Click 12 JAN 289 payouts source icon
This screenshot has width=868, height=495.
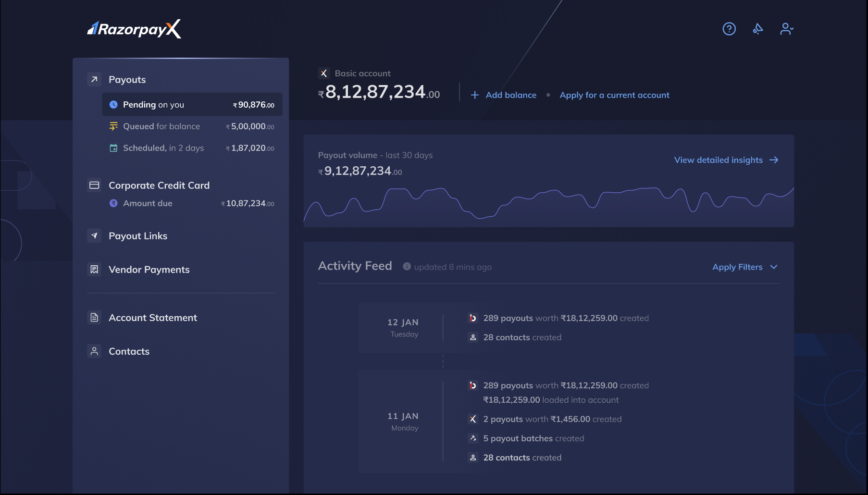pos(473,318)
